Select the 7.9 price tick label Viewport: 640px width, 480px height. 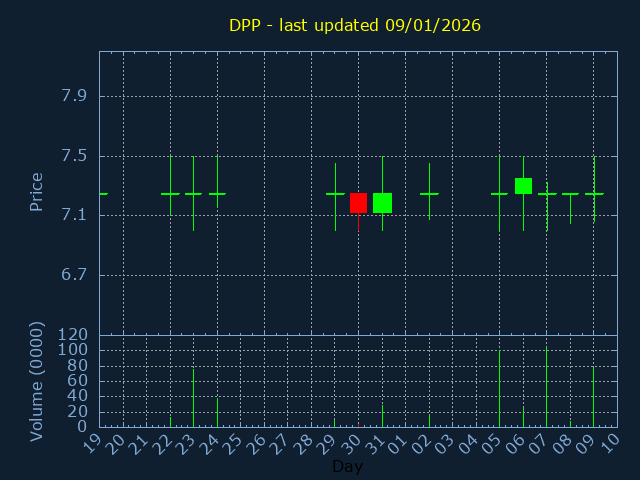coord(74,96)
